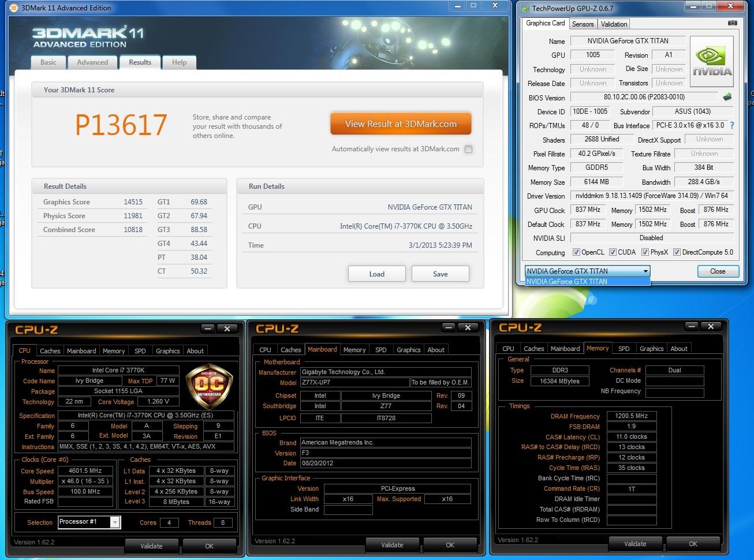Click the P13617 score text
Viewport: 754px width, 560px height.
[121, 125]
